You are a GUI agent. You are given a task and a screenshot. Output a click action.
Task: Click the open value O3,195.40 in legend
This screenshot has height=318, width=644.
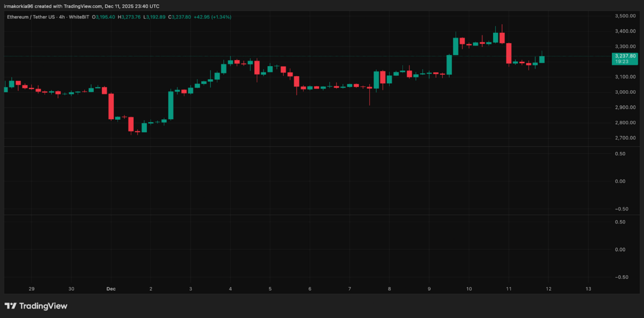click(x=104, y=17)
